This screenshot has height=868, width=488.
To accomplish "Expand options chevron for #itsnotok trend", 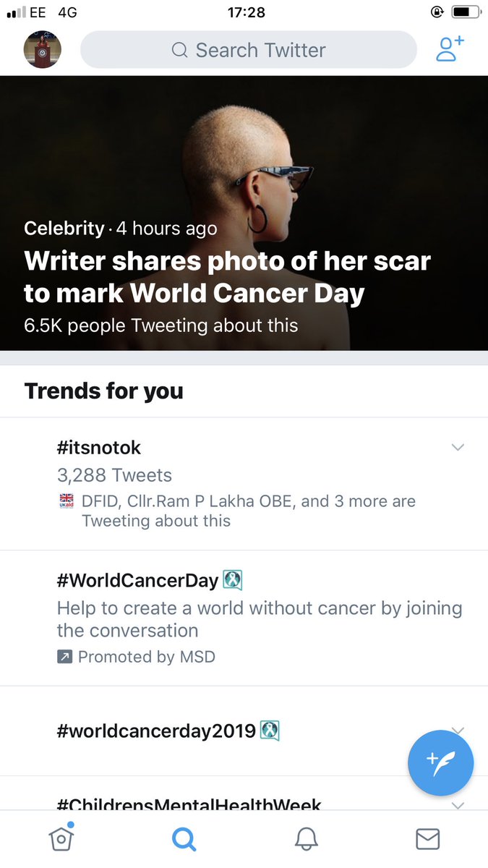I will coord(457,447).
